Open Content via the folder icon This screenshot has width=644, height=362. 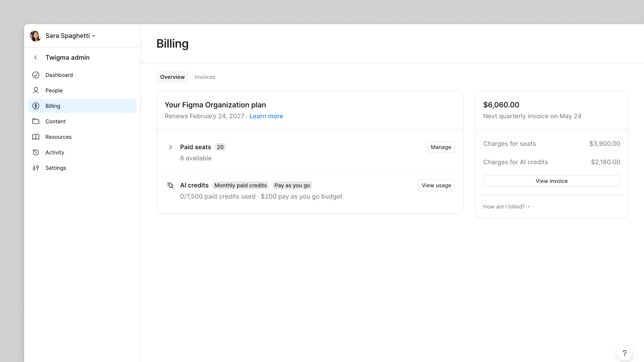(36, 121)
